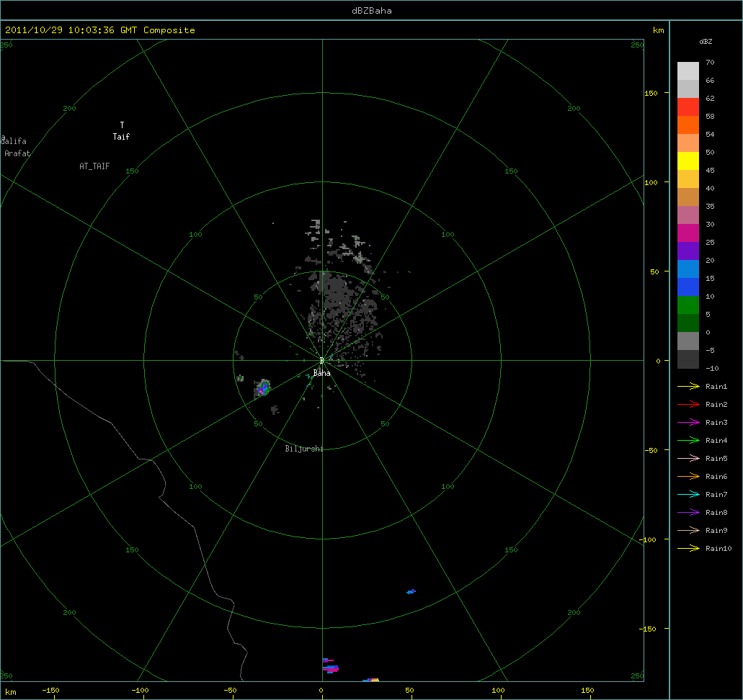Image resolution: width=743 pixels, height=700 pixels.
Task: Click the magenta 30–25 dBZ swatch
Action: tap(688, 233)
